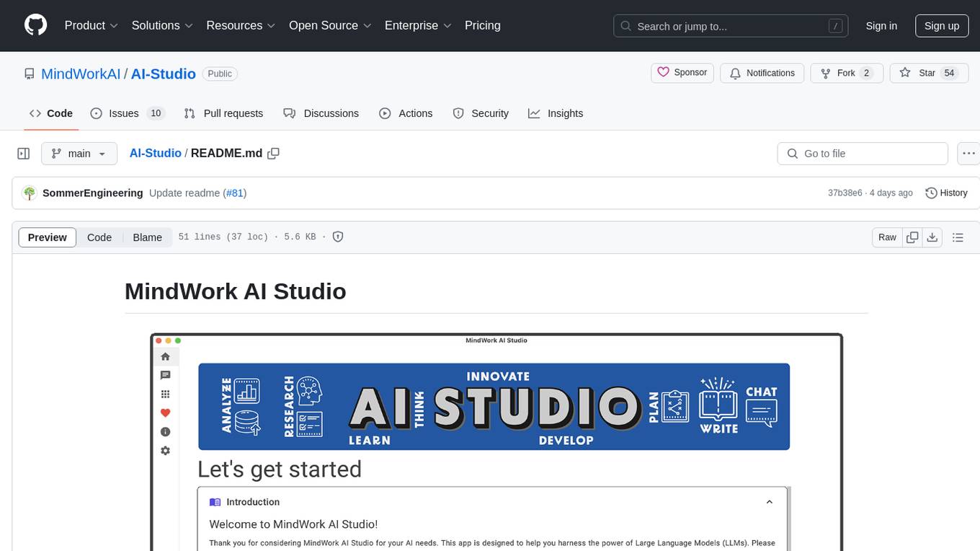Click the file security shield icon
980x551 pixels.
coord(337,237)
